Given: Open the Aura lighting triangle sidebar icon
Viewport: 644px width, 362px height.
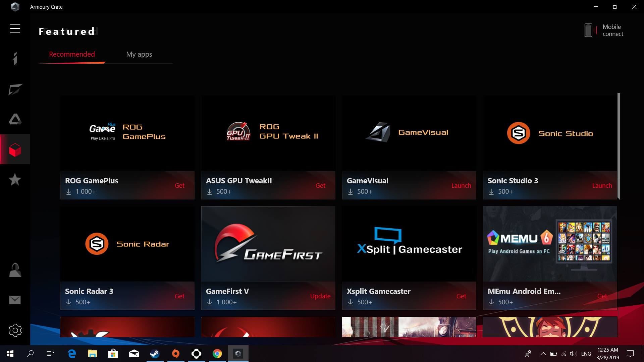Looking at the screenshot, I should 15,119.
